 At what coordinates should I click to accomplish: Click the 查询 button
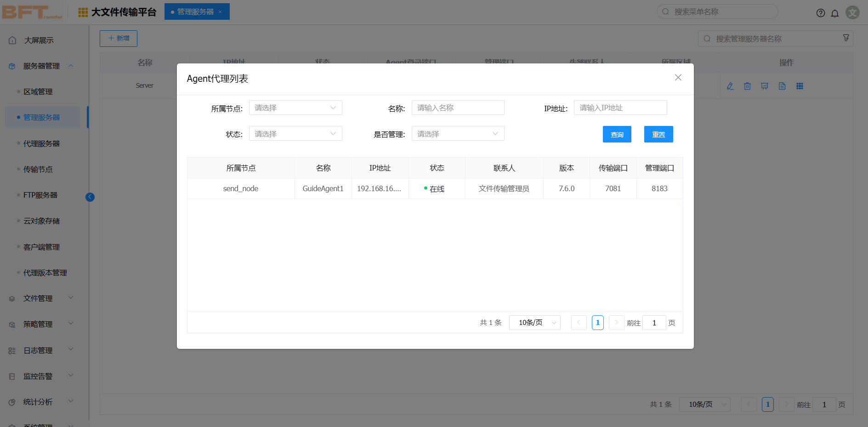[617, 134]
